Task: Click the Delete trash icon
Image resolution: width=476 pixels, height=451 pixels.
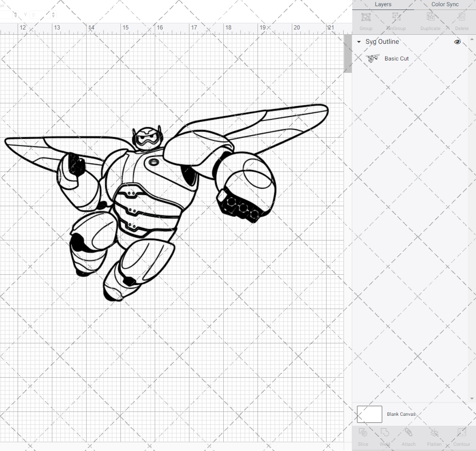Action: (462, 17)
